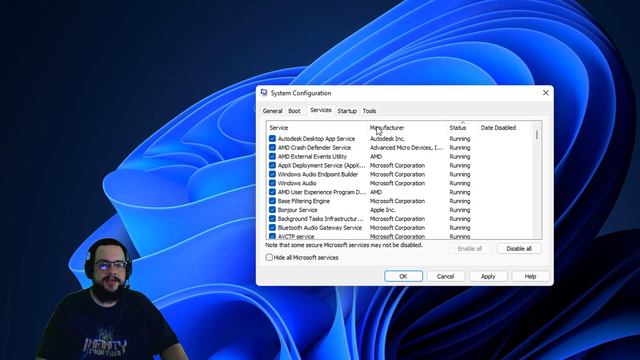Uncheck Bonjour Service checkbox
The height and width of the screenshot is (360, 640).
coord(272,210)
